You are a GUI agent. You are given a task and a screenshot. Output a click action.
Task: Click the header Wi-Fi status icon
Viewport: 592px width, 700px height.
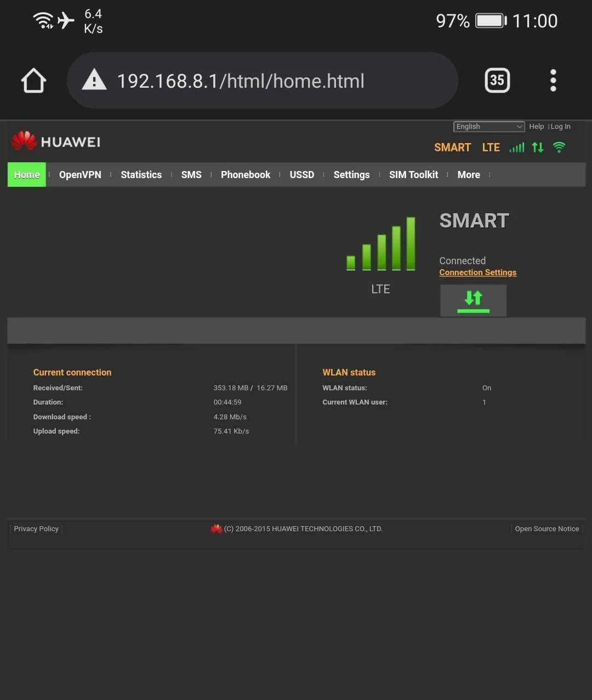(559, 147)
